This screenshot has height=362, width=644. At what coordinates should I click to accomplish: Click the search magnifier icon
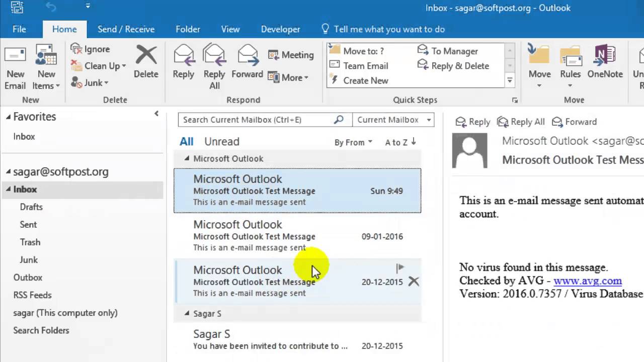pos(339,120)
